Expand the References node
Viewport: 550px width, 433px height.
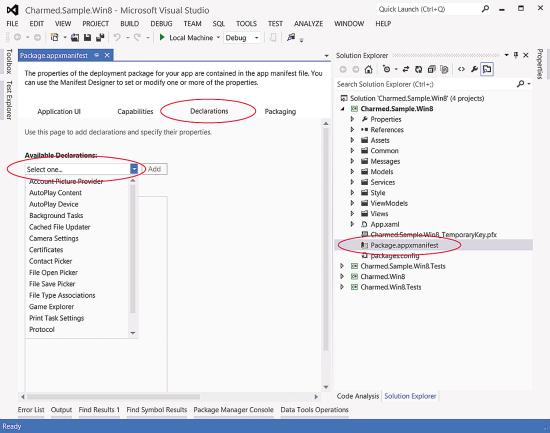tap(352, 129)
